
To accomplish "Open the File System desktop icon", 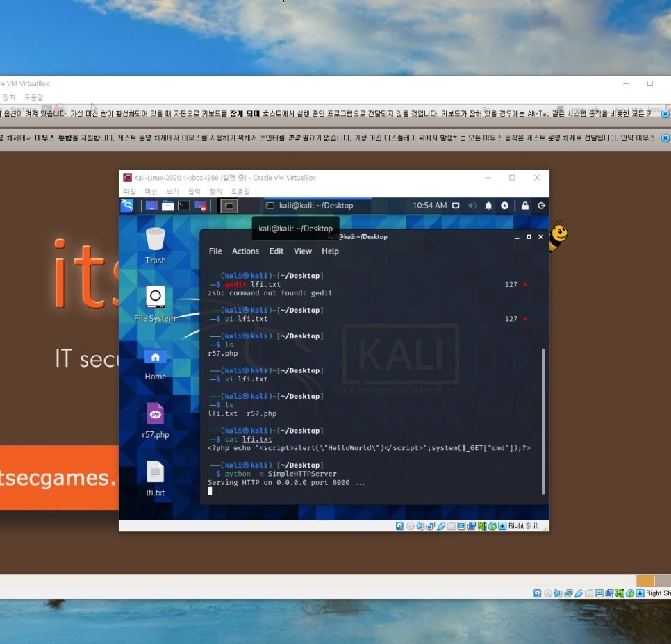I will [x=155, y=304].
